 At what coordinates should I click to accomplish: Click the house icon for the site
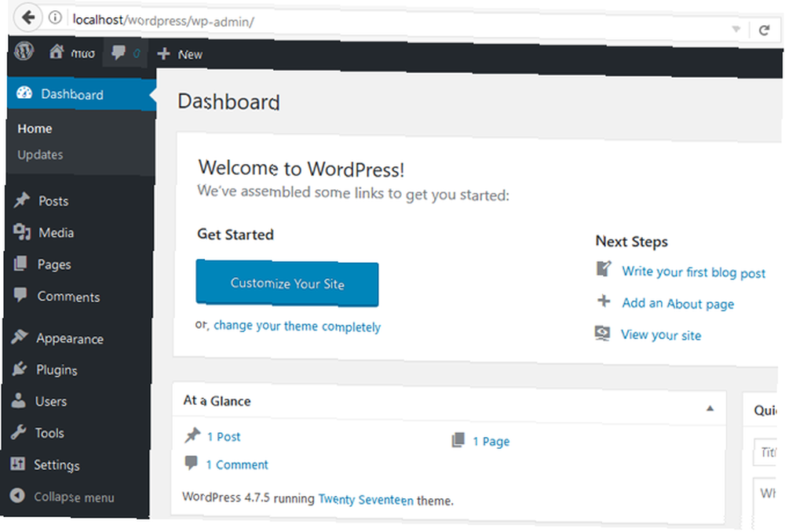pos(57,52)
